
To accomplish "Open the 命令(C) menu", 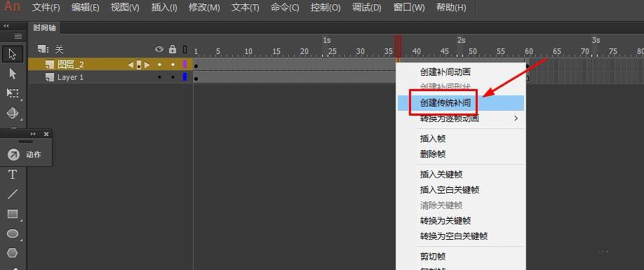I will (285, 8).
